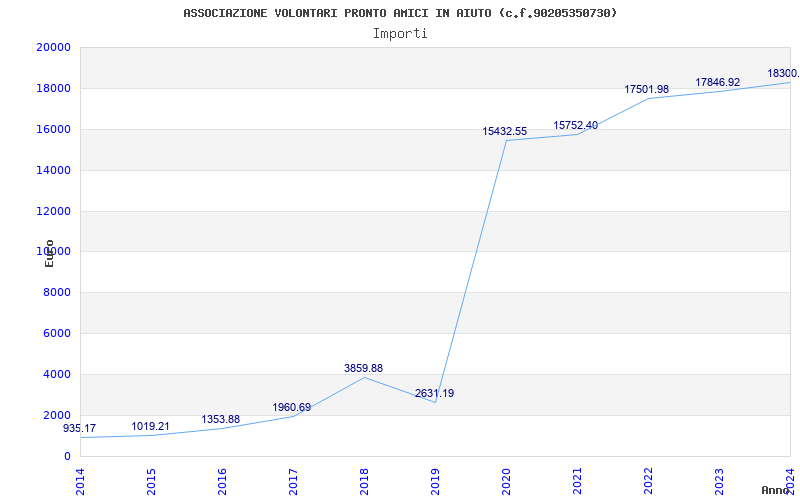Click the 16000 y-axis tick label
Image resolution: width=800 pixels, height=500 pixels.
(x=54, y=129)
